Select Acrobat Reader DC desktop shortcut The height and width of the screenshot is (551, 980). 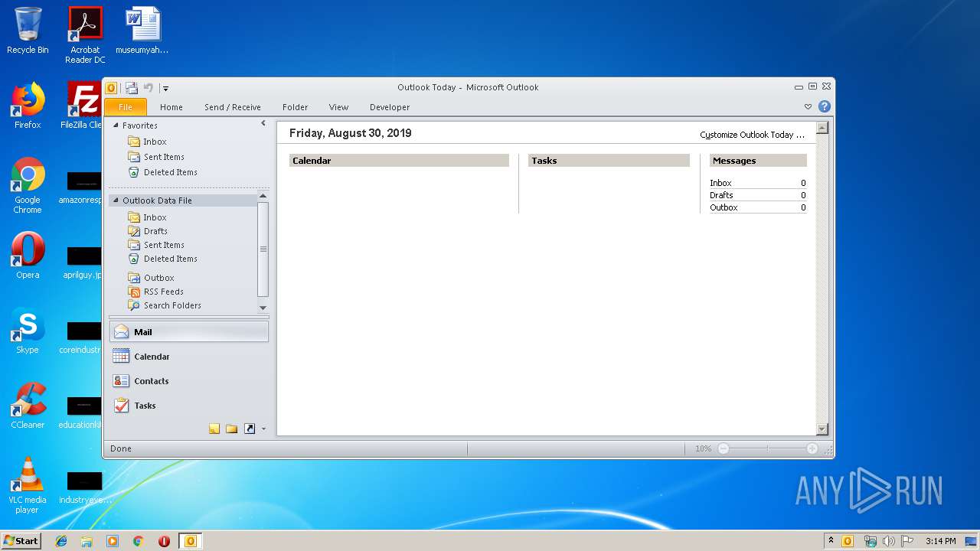[x=85, y=35]
